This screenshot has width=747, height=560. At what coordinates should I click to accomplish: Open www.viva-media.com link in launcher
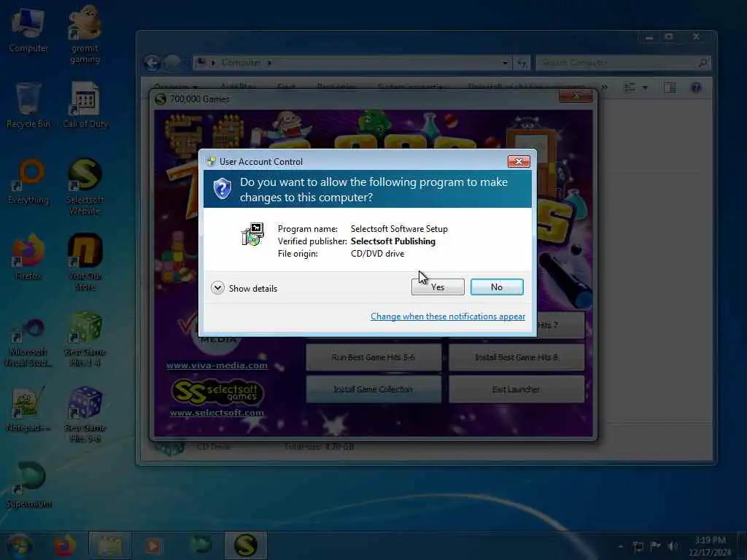[x=217, y=365]
